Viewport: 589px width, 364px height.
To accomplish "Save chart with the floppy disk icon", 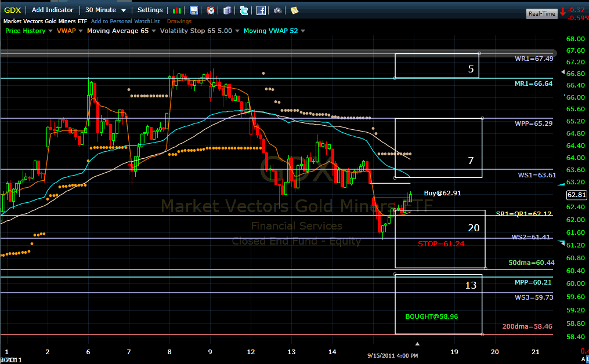I will [194, 10].
